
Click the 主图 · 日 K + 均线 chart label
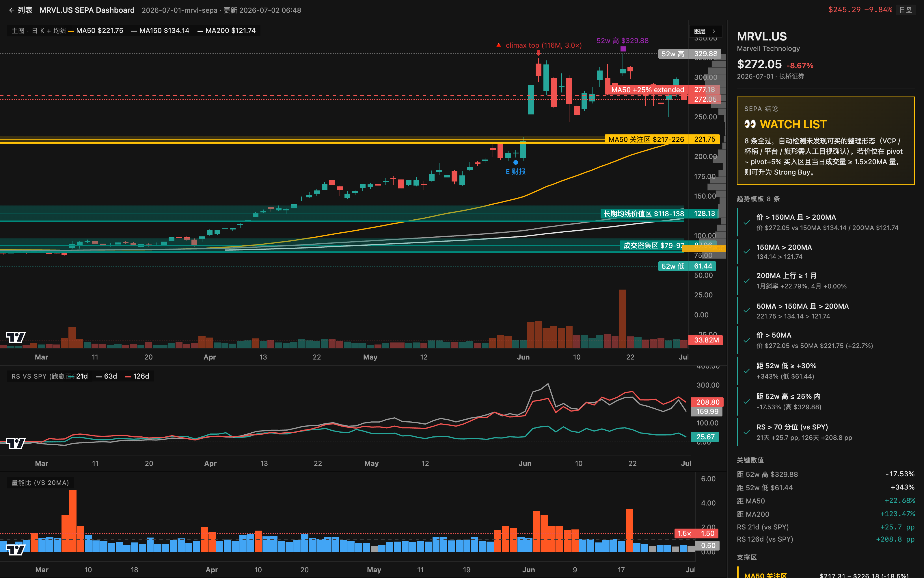(39, 31)
